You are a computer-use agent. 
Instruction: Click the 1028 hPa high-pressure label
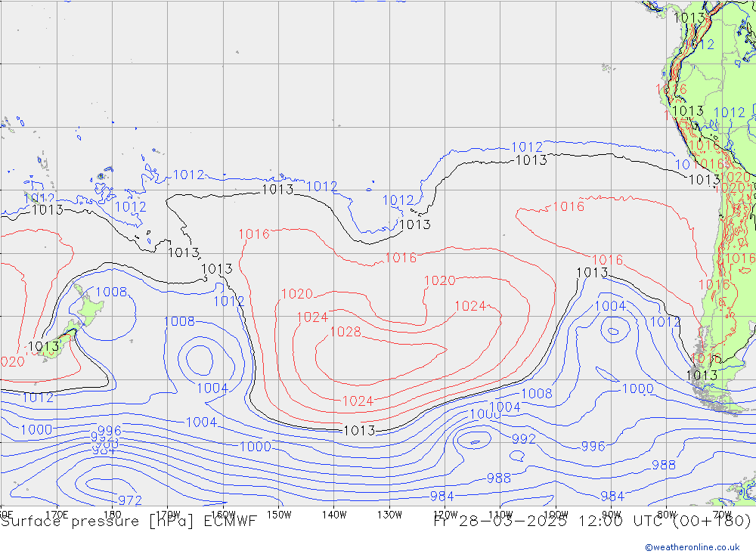click(x=345, y=332)
